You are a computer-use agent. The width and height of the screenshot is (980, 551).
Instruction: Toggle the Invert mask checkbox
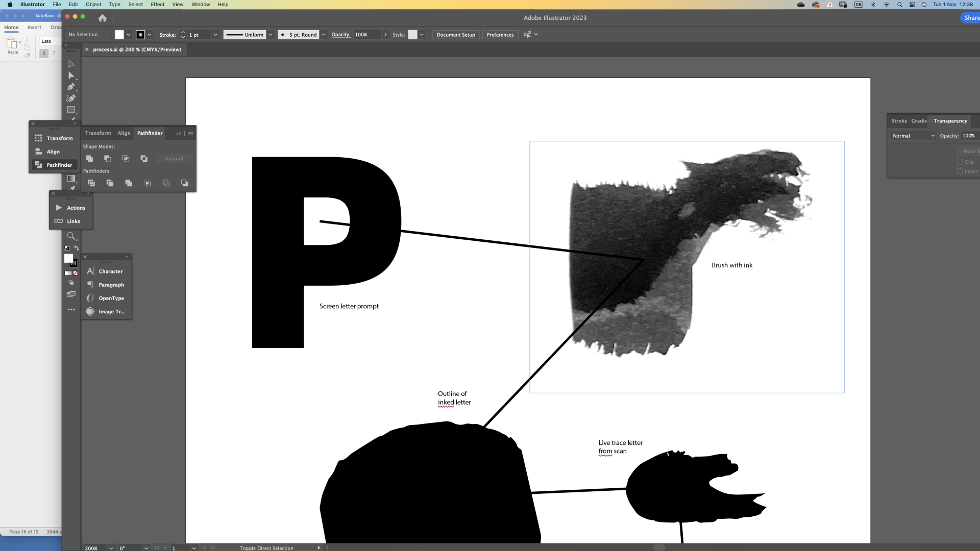coord(960,171)
